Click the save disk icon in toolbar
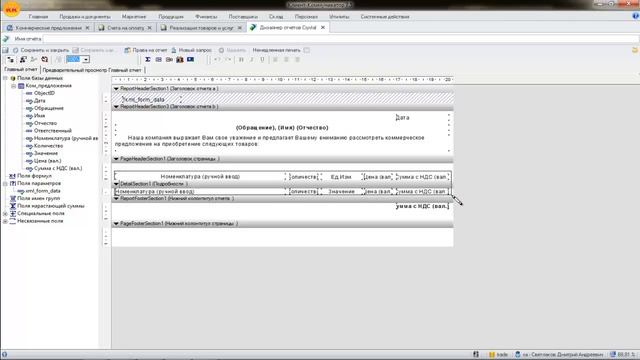 point(5,50)
